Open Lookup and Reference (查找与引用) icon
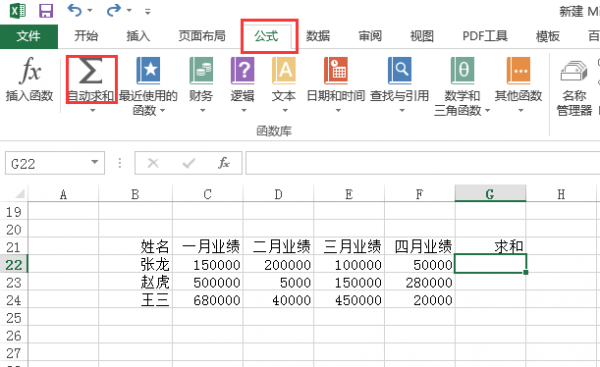 click(x=400, y=70)
